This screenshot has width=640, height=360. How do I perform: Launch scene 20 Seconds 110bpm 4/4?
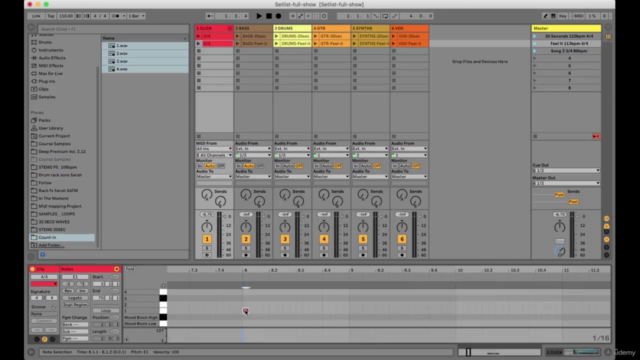535,36
